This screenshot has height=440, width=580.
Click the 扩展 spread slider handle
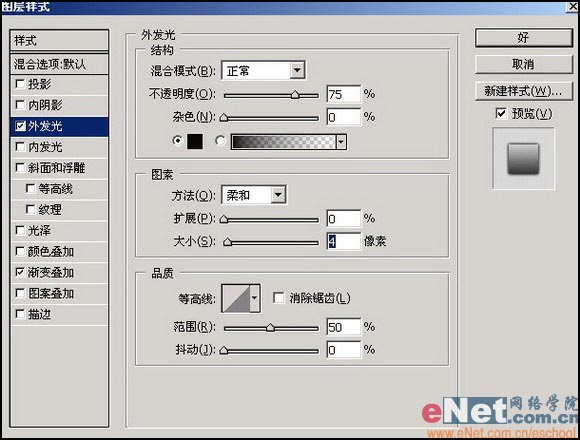(x=224, y=219)
